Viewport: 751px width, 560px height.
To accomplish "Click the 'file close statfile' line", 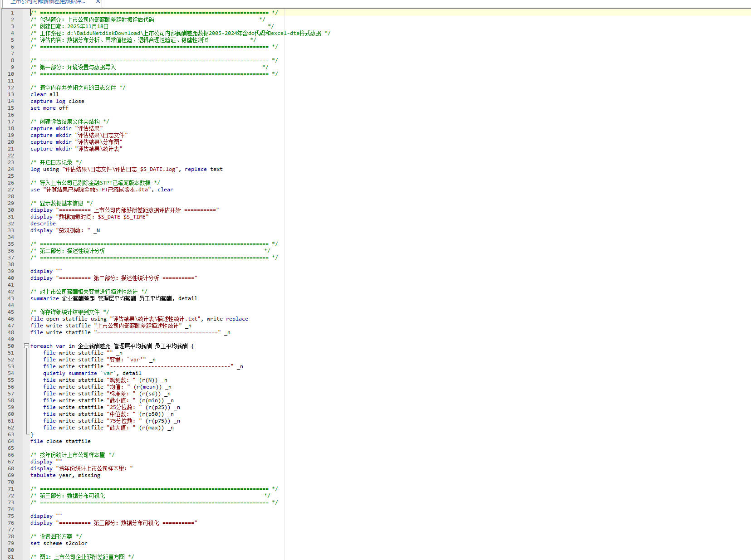I will [60, 441].
